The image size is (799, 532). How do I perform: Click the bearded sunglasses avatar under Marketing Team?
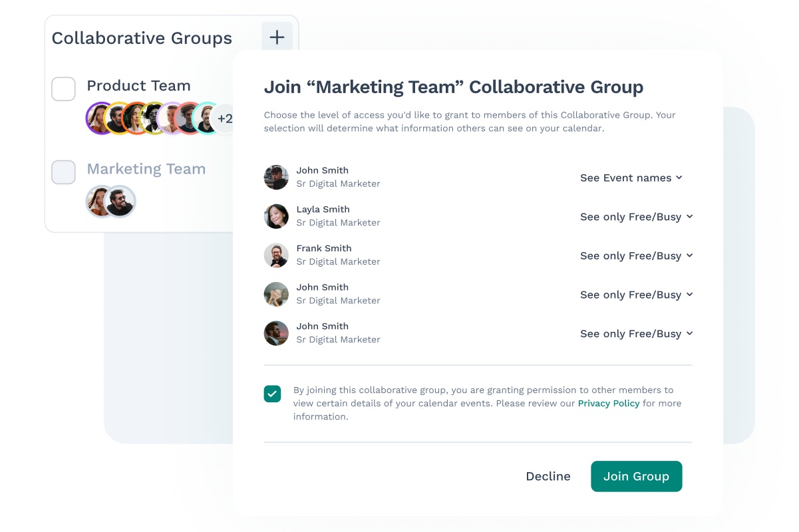click(120, 201)
